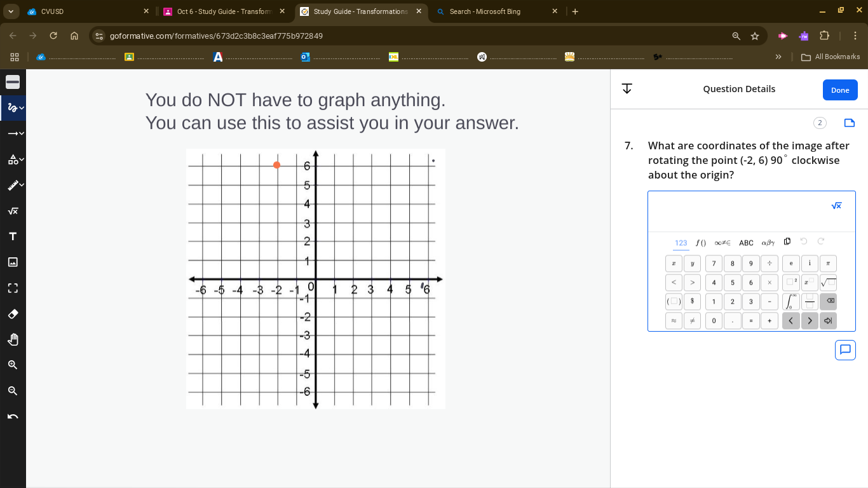Select the Text tool in the sidebar
Viewport: 868px width, 488px height.
point(12,236)
